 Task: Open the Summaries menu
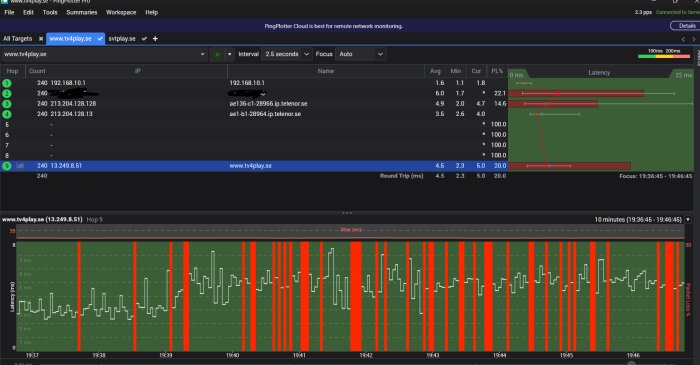click(82, 12)
